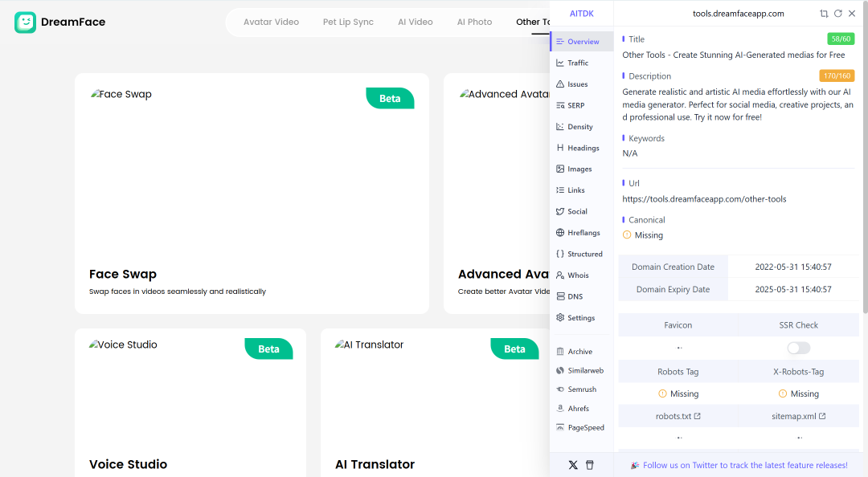Open the Density section
This screenshot has height=477, width=868.
[x=582, y=127]
